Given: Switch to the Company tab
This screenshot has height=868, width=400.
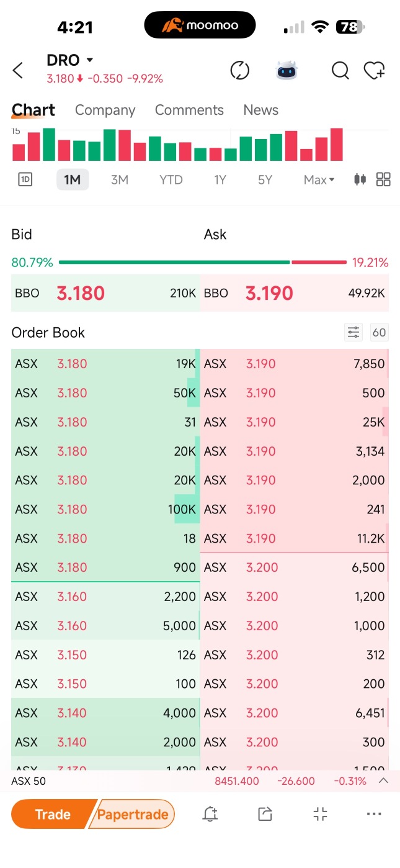Looking at the screenshot, I should point(105,110).
